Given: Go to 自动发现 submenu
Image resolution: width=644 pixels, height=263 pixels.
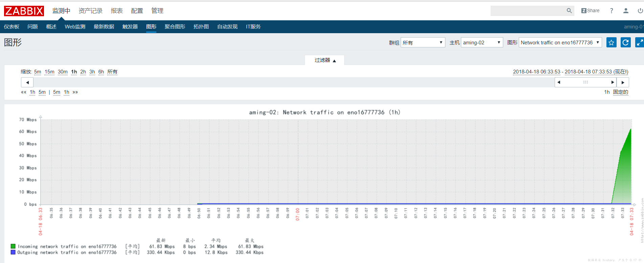Looking at the screenshot, I should tap(227, 26).
